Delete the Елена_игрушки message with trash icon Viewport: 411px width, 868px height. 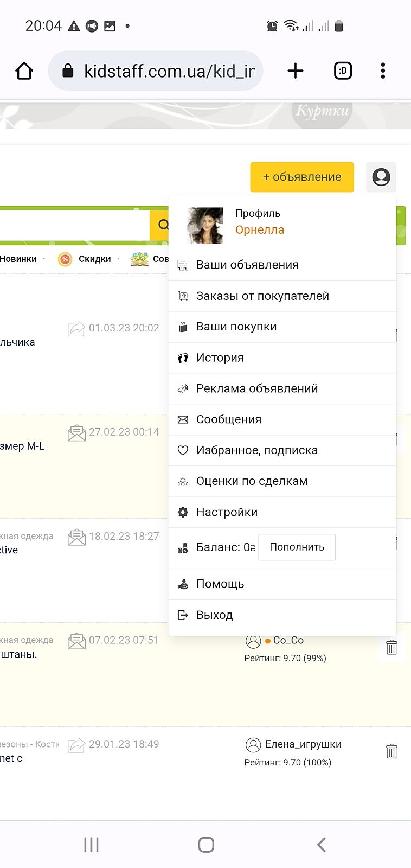coord(391,751)
